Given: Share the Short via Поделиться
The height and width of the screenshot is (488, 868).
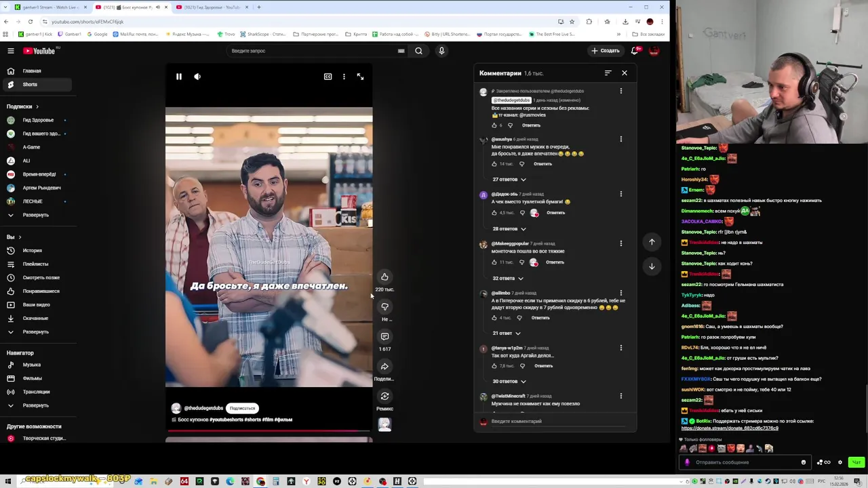Looking at the screenshot, I should [384, 367].
